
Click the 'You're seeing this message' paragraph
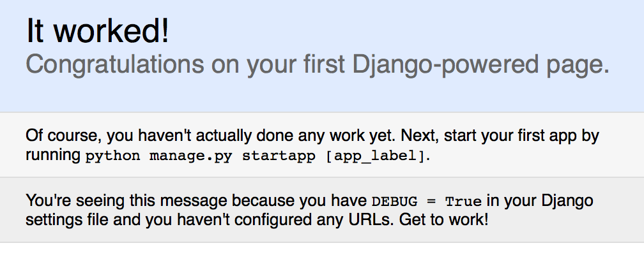point(309,210)
